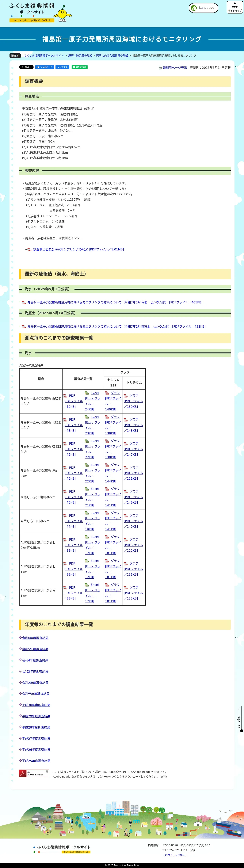Click Excel icon in 取水口付近 row
The height and width of the screenshot is (868, 244).
[87, 441]
